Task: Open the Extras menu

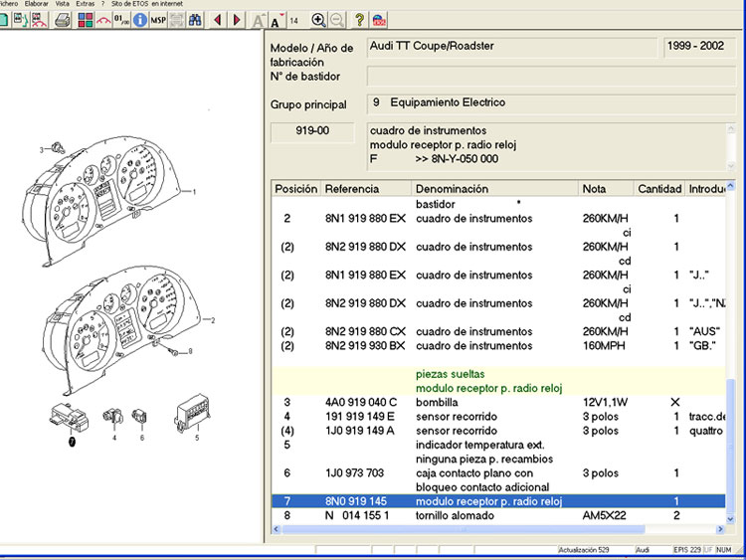Action: (x=86, y=4)
